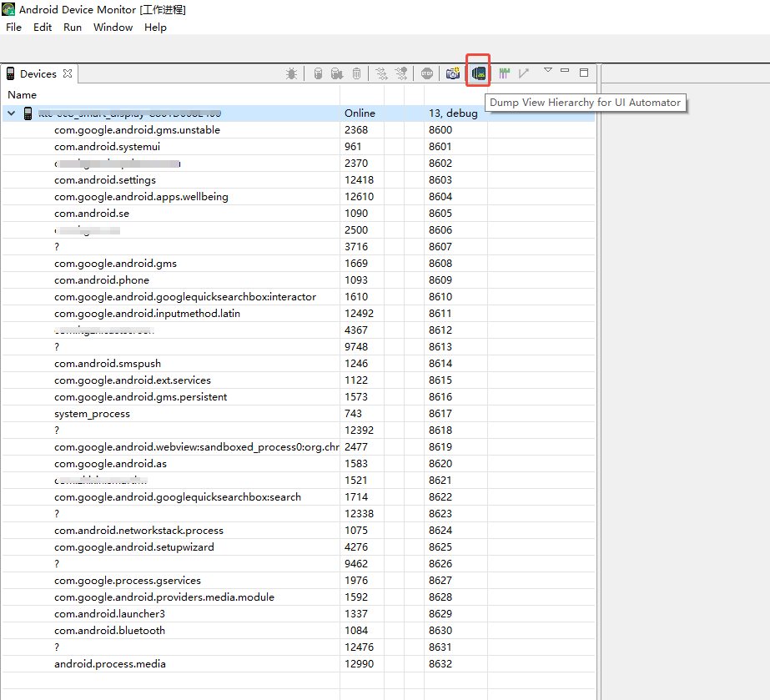
Task: Click PID cell 9462
Action: (x=356, y=564)
